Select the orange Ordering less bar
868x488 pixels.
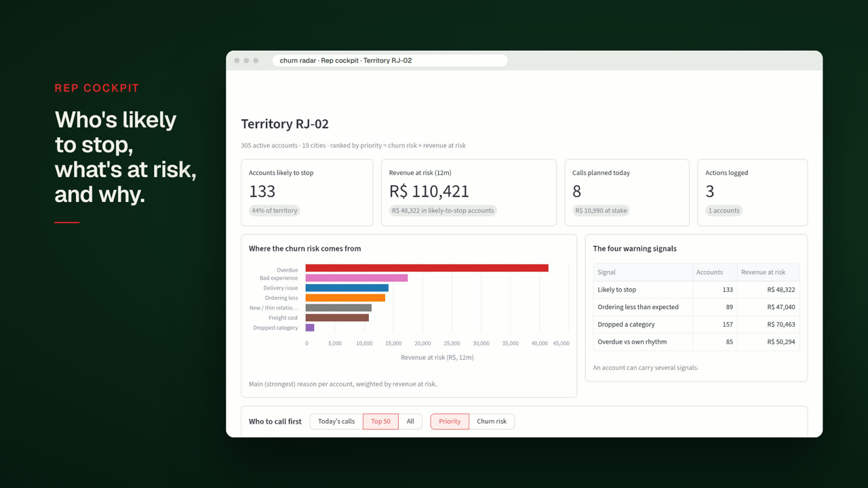pos(345,298)
